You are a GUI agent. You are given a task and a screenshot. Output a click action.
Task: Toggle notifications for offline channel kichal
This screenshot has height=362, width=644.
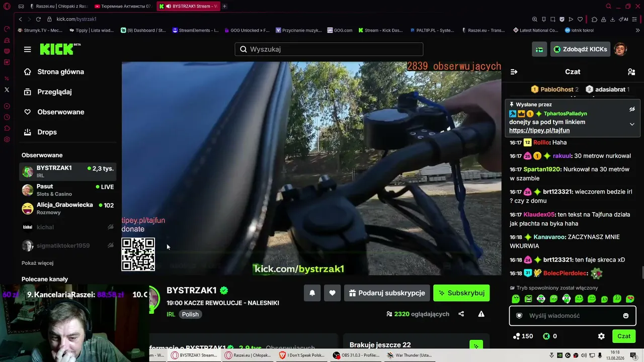111,227
